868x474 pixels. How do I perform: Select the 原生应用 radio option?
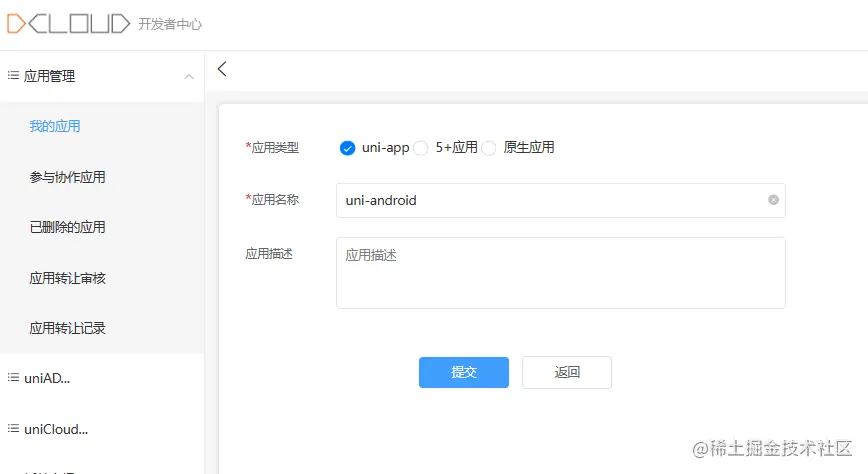489,148
